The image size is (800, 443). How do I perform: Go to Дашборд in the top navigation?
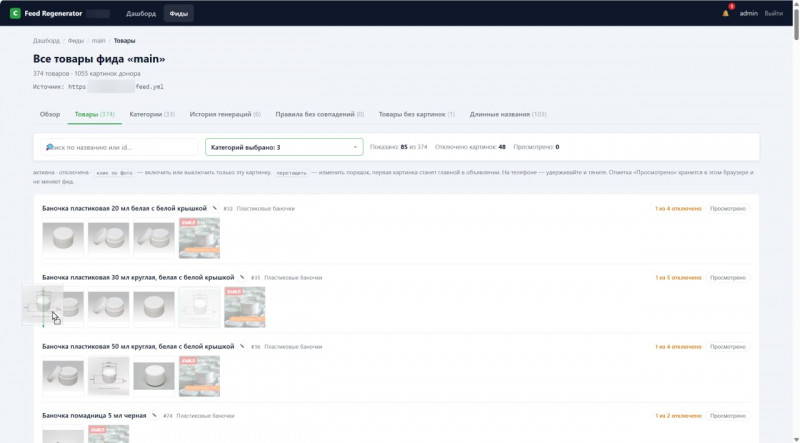[x=141, y=13]
